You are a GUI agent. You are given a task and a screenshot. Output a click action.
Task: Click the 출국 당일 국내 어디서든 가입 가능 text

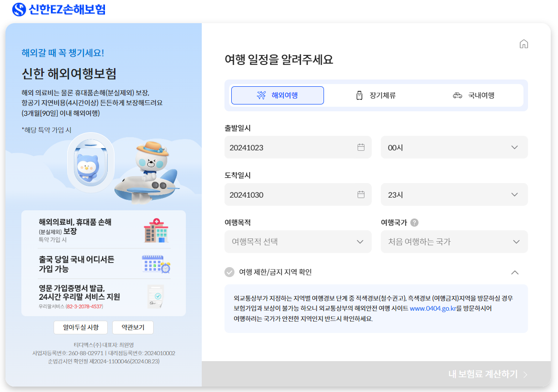[76, 264]
